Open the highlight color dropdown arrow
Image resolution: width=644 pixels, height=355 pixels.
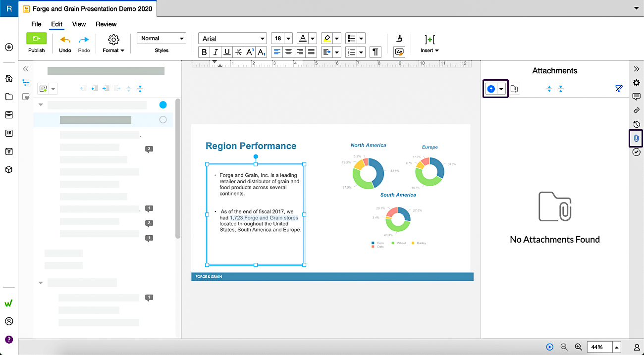click(x=337, y=39)
